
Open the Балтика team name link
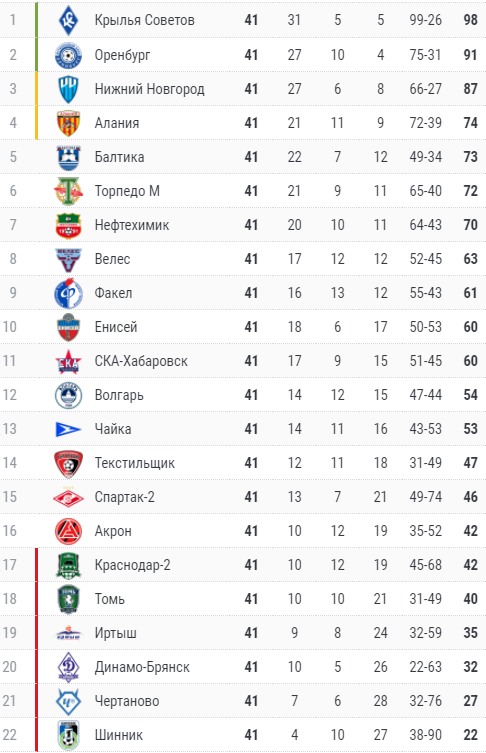[120, 157]
